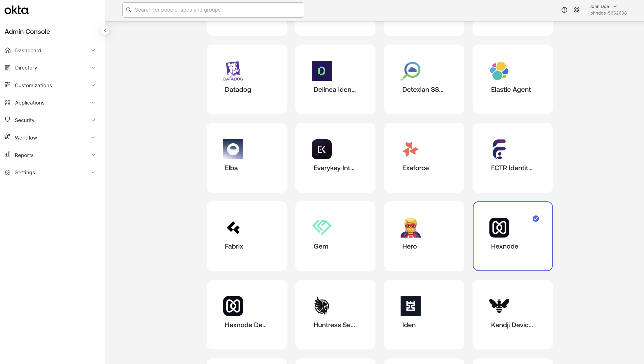
Task: Click the Everykey Int... card title
Action: click(334, 168)
